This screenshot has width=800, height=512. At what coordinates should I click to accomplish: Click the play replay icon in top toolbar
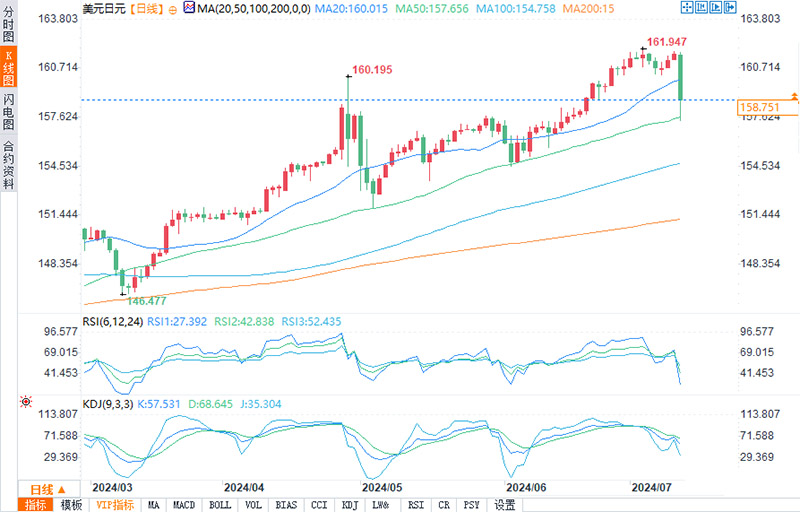(x=715, y=8)
